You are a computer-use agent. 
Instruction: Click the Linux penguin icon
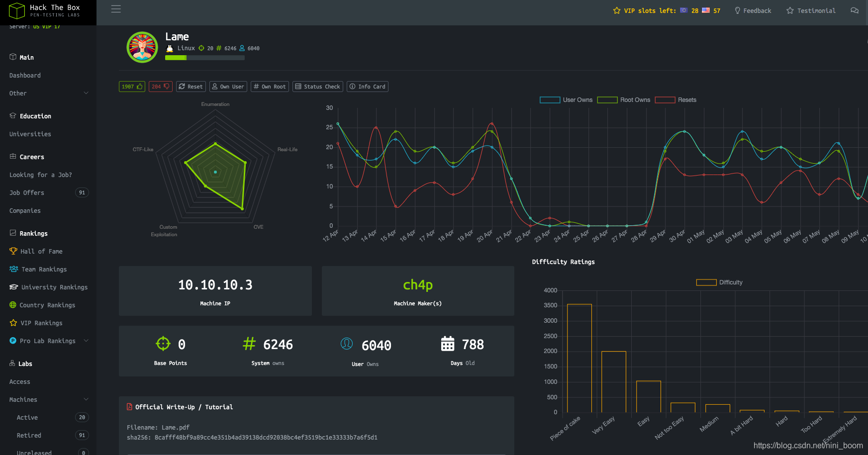click(170, 48)
